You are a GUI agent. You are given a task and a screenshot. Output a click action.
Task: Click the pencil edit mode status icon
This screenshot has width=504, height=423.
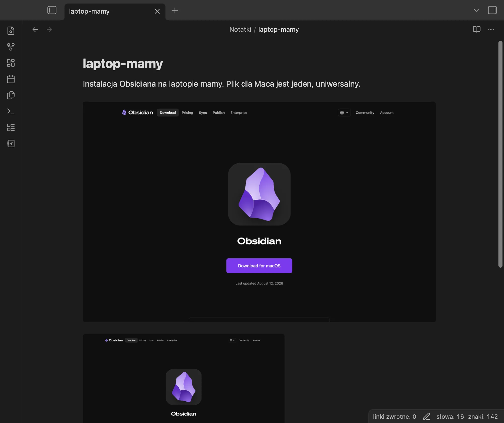[x=426, y=416]
